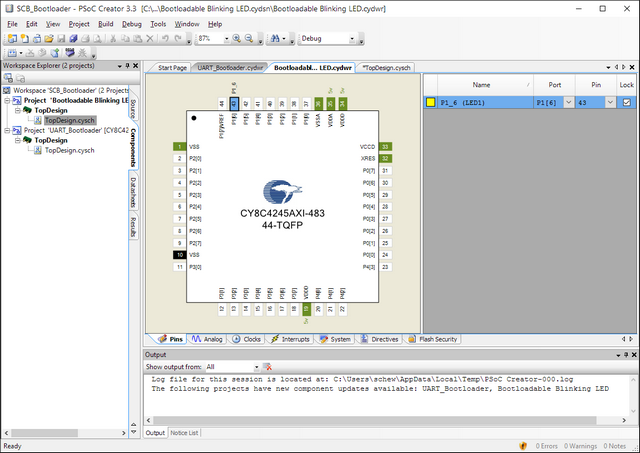
Task: Click the New File toolbar icon
Action: tap(24, 38)
